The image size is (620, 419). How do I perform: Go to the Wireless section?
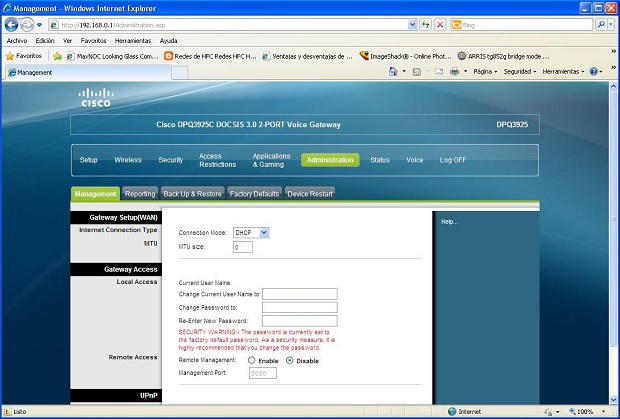click(128, 160)
